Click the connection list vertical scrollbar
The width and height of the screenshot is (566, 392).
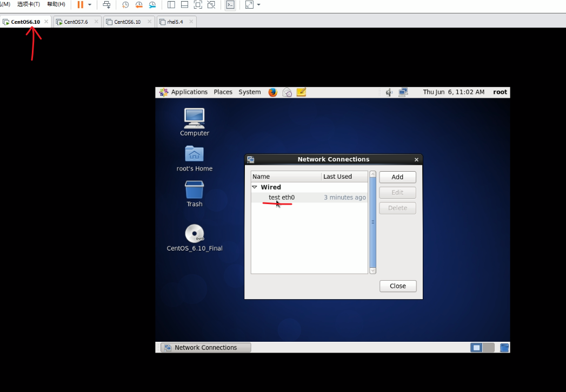point(372,222)
